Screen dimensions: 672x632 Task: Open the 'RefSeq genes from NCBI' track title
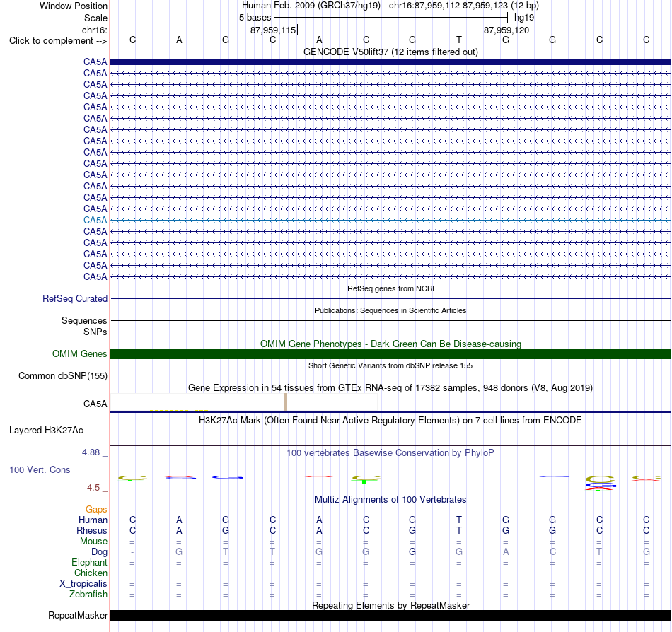click(390, 288)
